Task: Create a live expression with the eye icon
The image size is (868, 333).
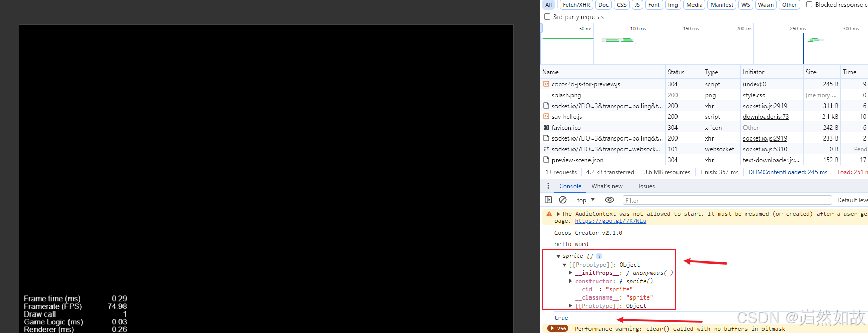Action: pos(610,200)
